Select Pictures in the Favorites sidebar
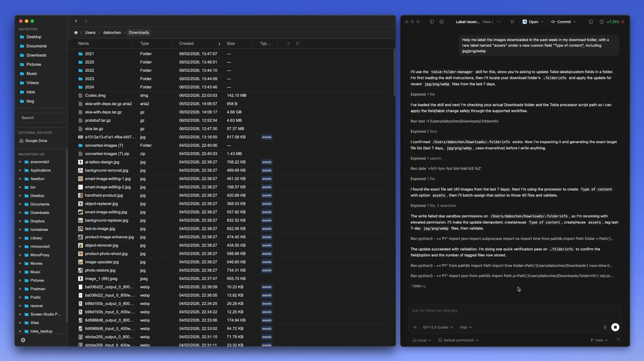This screenshot has height=361, width=644. 34,64
